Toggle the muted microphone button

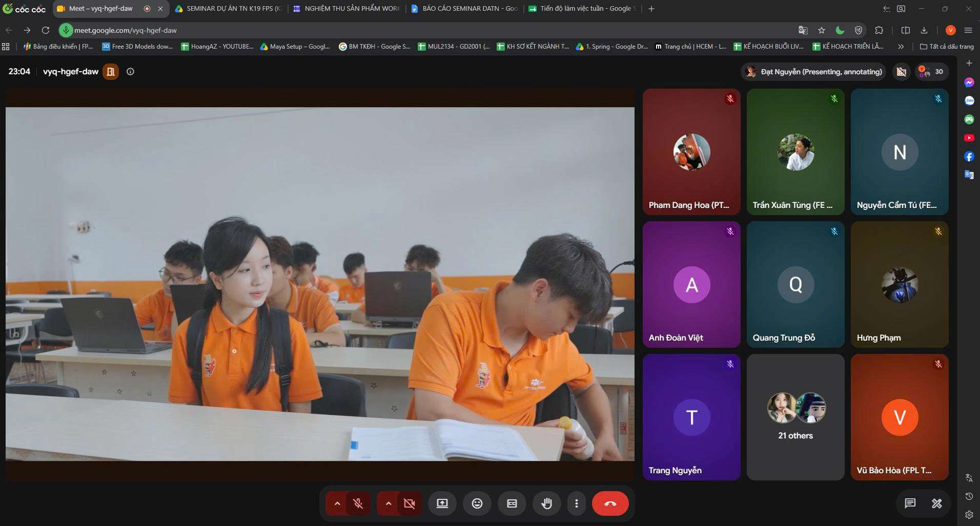pos(358,503)
